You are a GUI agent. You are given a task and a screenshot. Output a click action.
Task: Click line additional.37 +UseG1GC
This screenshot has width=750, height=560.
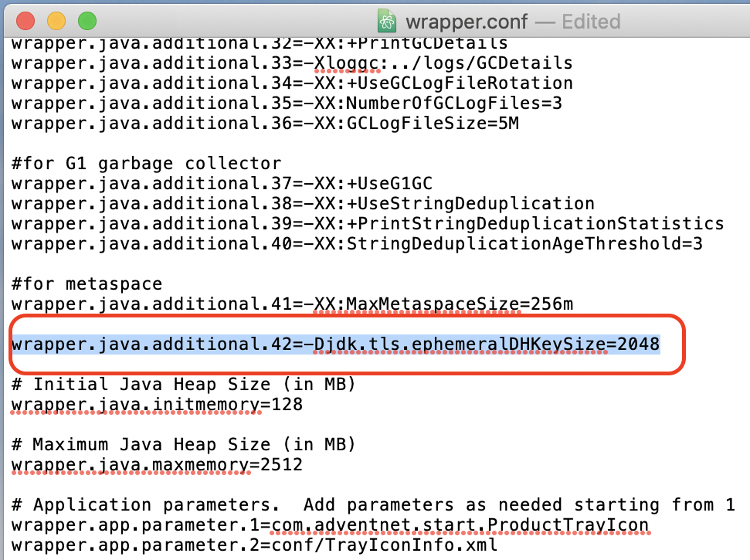[x=222, y=184]
